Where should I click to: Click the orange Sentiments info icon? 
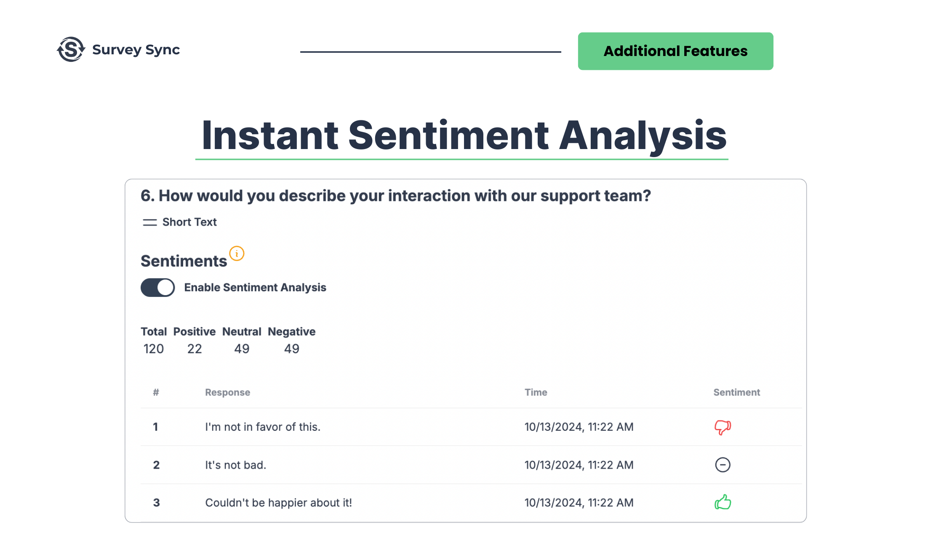(x=237, y=253)
